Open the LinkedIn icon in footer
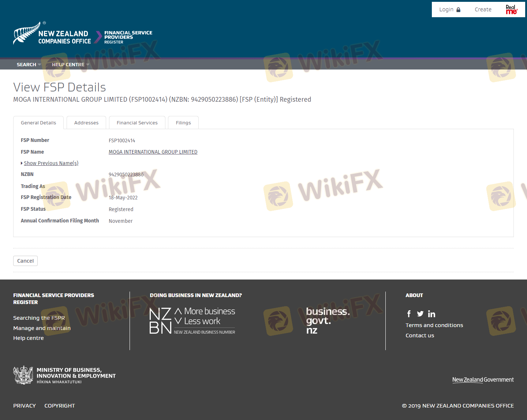The width and height of the screenshot is (527, 420). tap(431, 314)
